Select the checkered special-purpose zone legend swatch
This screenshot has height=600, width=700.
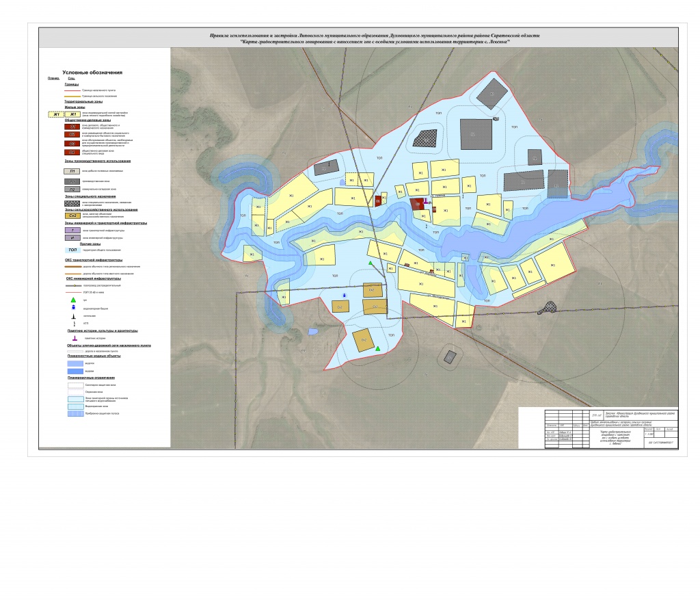pyautogui.click(x=72, y=203)
